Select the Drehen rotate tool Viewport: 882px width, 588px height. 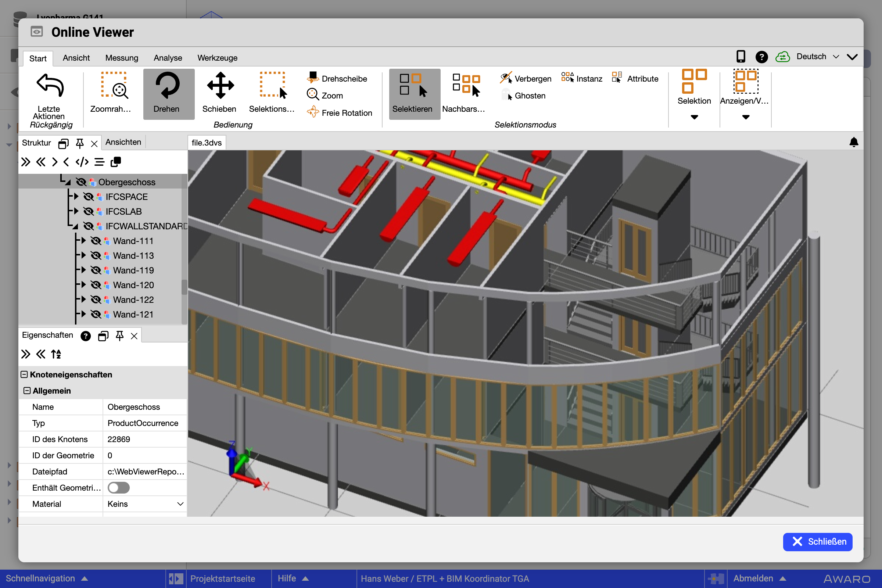pos(168,94)
